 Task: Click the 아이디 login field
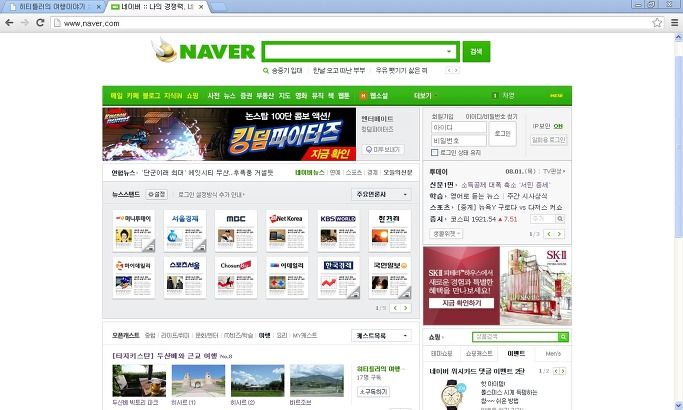[x=459, y=127]
